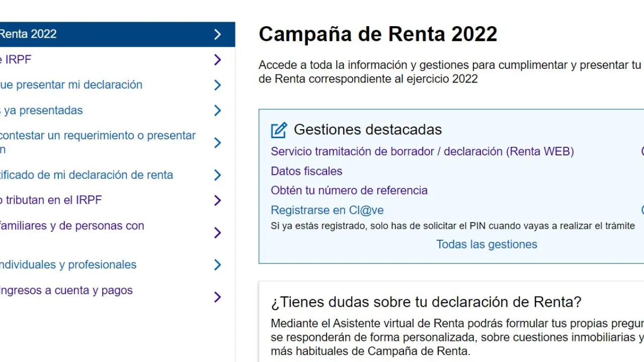Expand arrow beside 'presentar mi declaración'
Image resolution: width=644 pixels, height=362 pixels.
(217, 85)
